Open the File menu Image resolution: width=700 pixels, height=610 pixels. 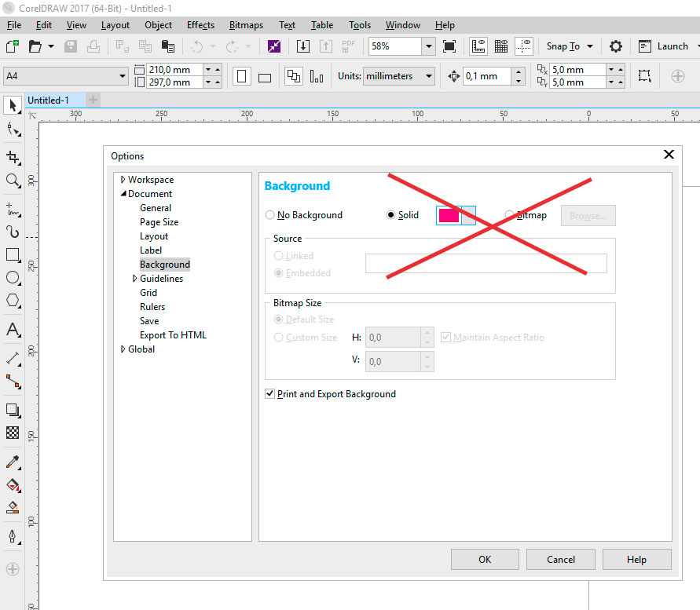coord(14,25)
